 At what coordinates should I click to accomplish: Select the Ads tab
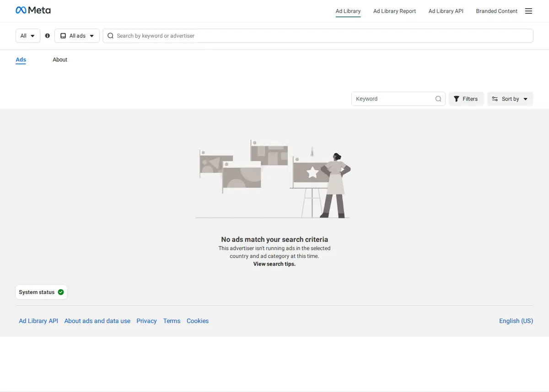coord(21,60)
